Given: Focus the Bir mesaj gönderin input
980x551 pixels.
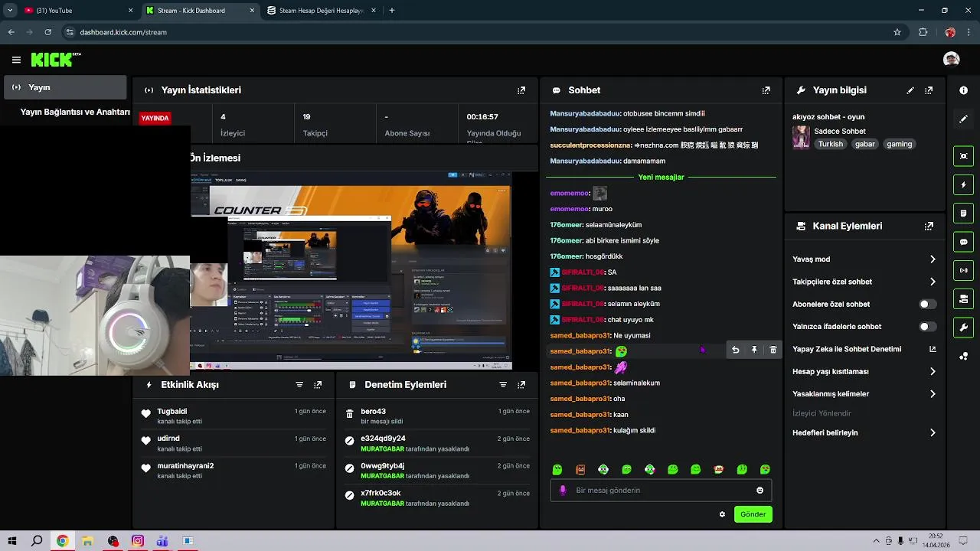Looking at the screenshot, I should pos(661,491).
